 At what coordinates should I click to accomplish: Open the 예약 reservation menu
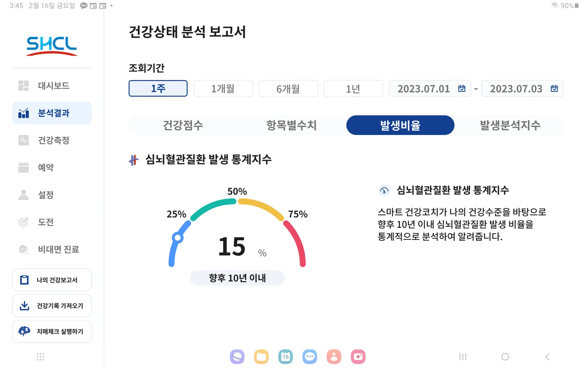click(x=52, y=168)
